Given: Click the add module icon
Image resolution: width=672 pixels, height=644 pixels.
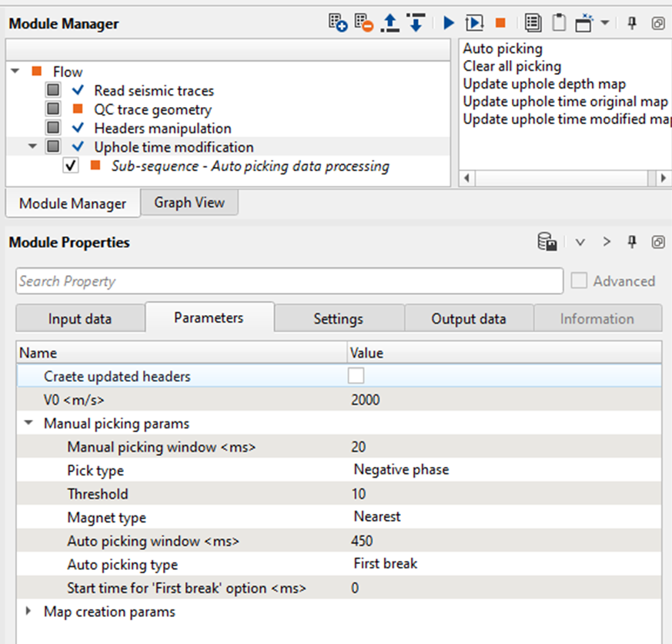Looking at the screenshot, I should pos(337,23).
